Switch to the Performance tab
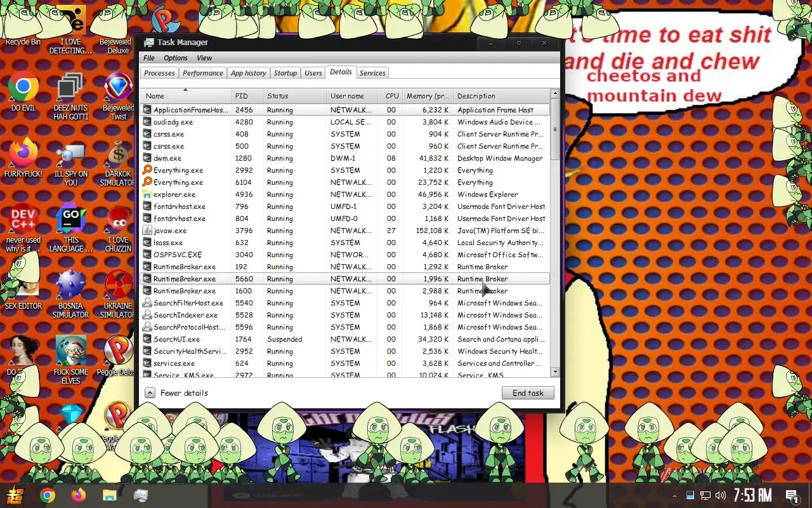The height and width of the screenshot is (508, 812). tap(203, 73)
